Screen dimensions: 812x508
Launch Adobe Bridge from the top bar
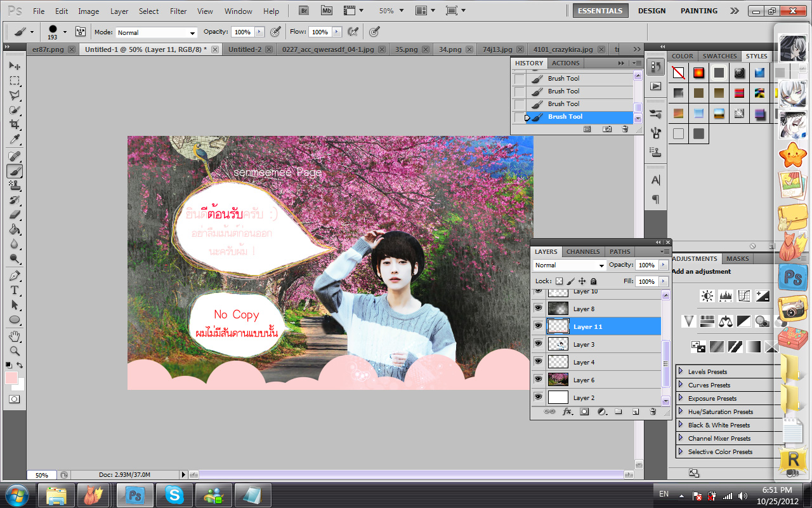click(303, 11)
